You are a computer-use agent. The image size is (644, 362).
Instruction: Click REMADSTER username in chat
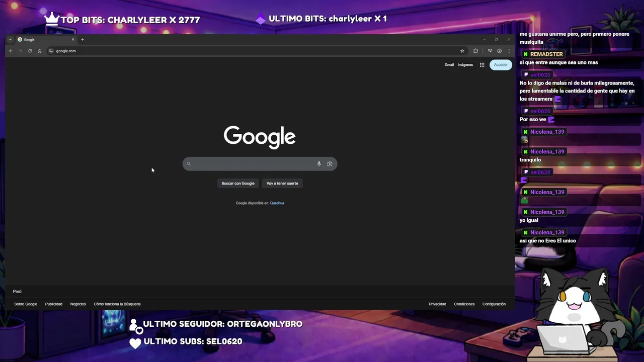(546, 54)
